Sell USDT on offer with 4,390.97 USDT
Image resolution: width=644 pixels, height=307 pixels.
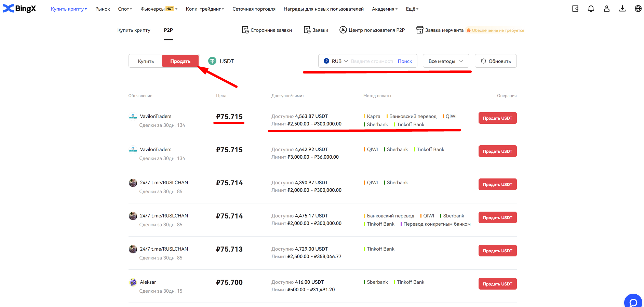(497, 184)
